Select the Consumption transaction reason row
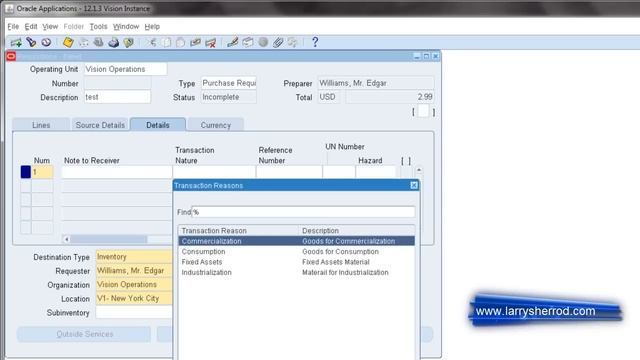Viewport: 640px width, 360px height. (296, 252)
